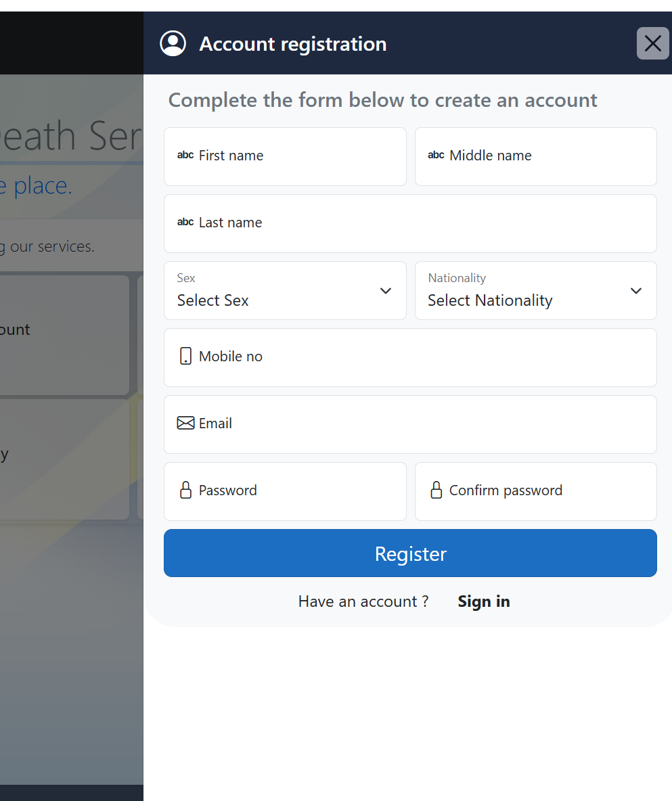The width and height of the screenshot is (672, 801).
Task: Click the abc icon beside Middle name
Action: pos(436,156)
